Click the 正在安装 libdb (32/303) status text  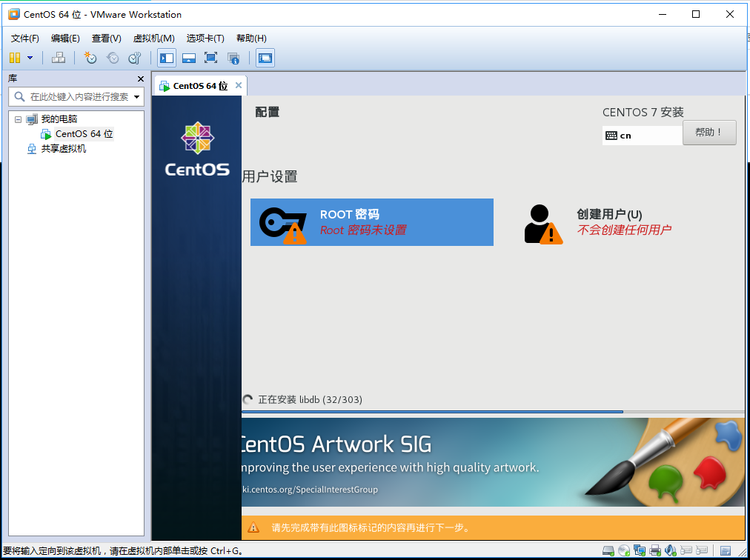pyautogui.click(x=310, y=400)
